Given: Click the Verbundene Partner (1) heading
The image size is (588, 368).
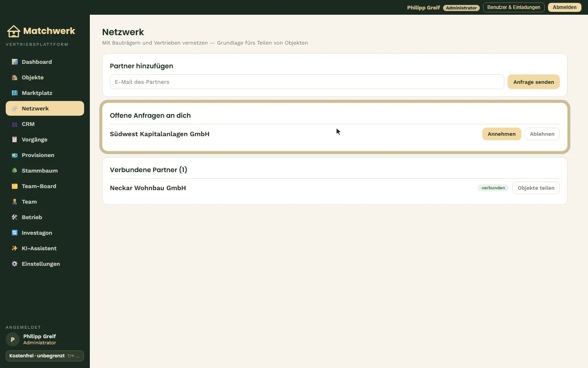Looking at the screenshot, I should [x=149, y=170].
